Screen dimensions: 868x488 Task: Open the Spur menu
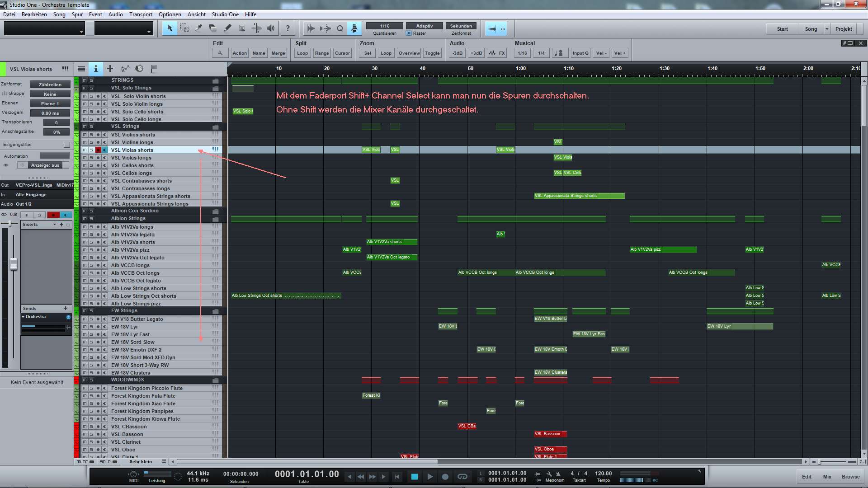(x=77, y=14)
